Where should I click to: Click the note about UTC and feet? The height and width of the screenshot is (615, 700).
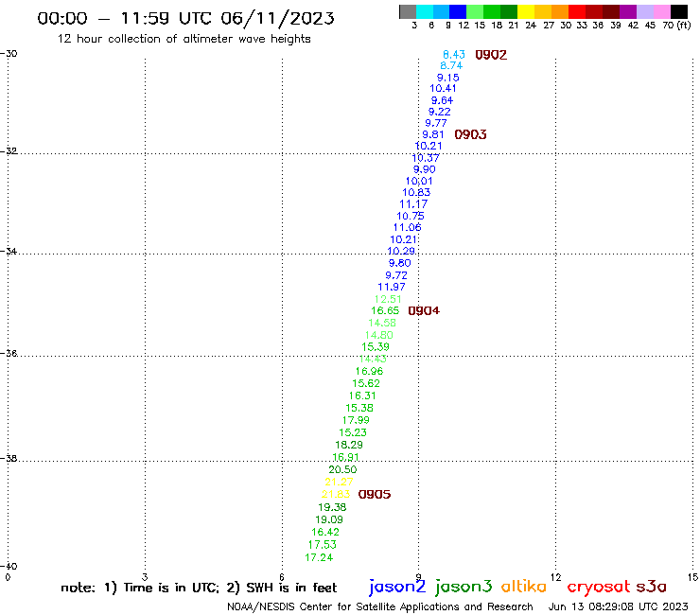coord(199,588)
